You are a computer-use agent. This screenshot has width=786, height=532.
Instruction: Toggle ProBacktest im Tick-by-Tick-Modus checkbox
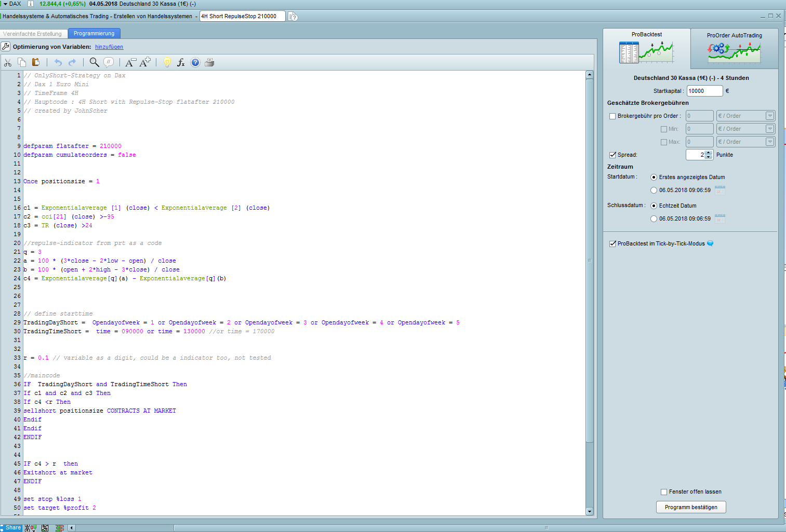[612, 243]
